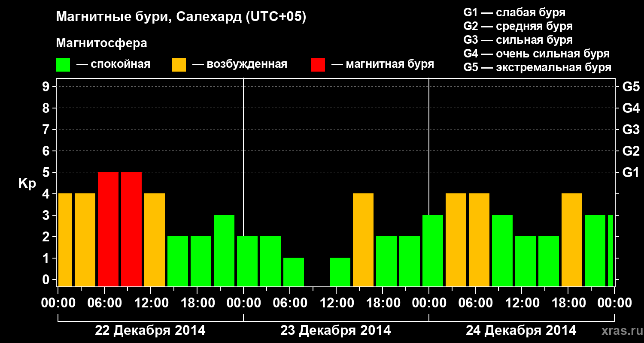Click the green legend square for спокойная
Screen dimensions: 644x343
click(x=63, y=65)
